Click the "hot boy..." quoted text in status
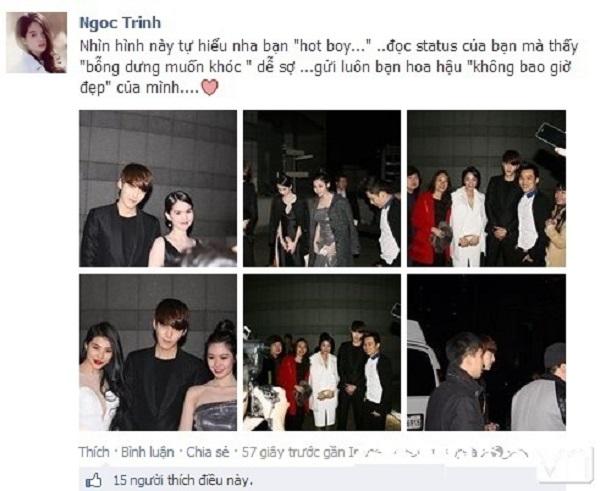Screen dimensions: 600x491 (x=333, y=46)
